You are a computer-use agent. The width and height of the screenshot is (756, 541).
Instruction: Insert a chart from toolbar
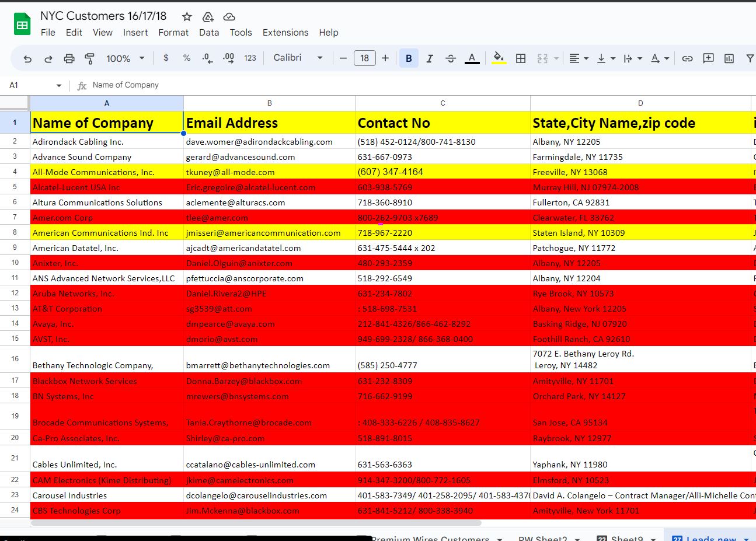point(729,58)
